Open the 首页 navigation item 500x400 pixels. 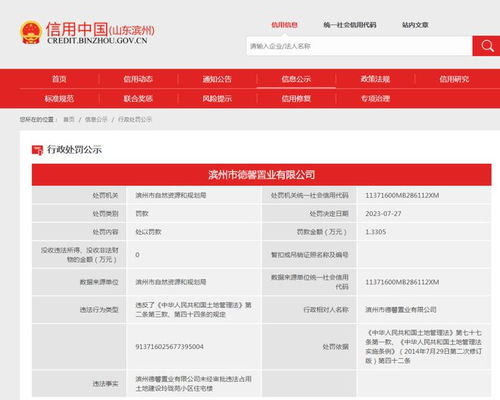tap(59, 79)
